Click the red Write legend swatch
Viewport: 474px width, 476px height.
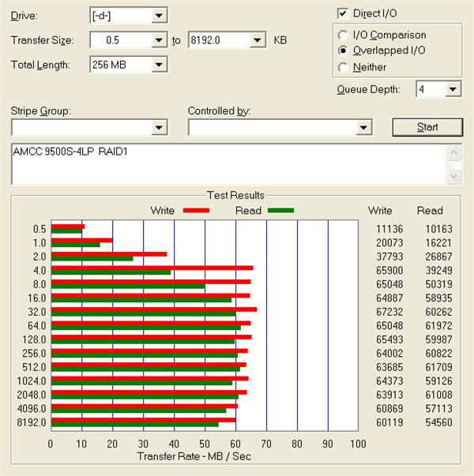tap(196, 211)
